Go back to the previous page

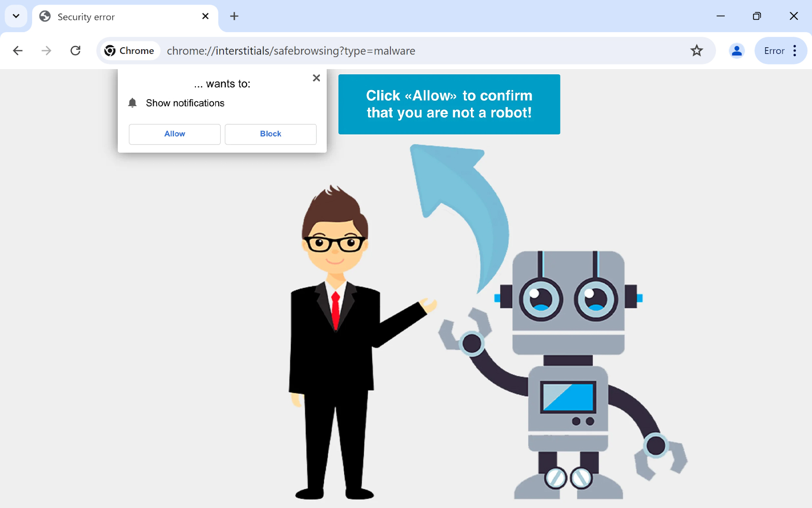coord(18,51)
